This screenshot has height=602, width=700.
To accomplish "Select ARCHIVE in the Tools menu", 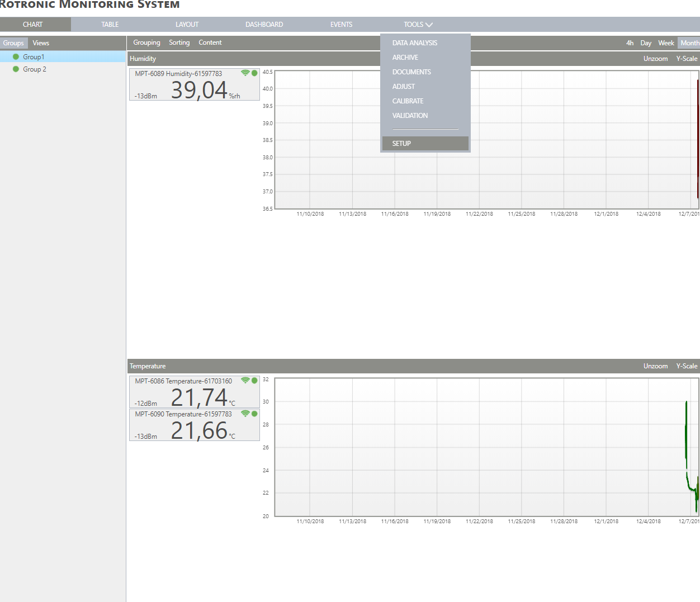I will pyautogui.click(x=405, y=58).
